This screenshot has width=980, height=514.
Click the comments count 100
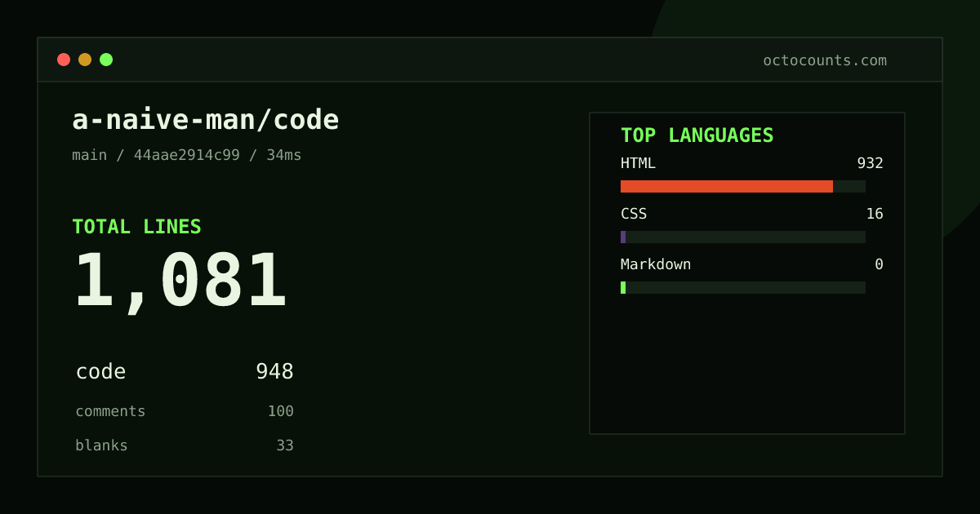pyautogui.click(x=281, y=411)
